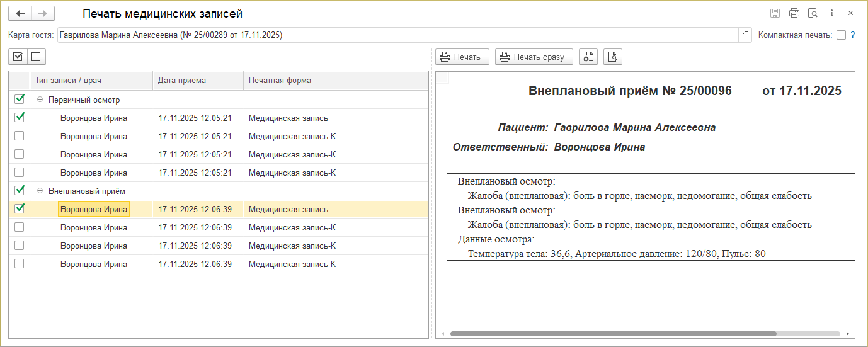
Task: Uncheck the Внеплановый приём group checkbox
Action: coord(20,190)
